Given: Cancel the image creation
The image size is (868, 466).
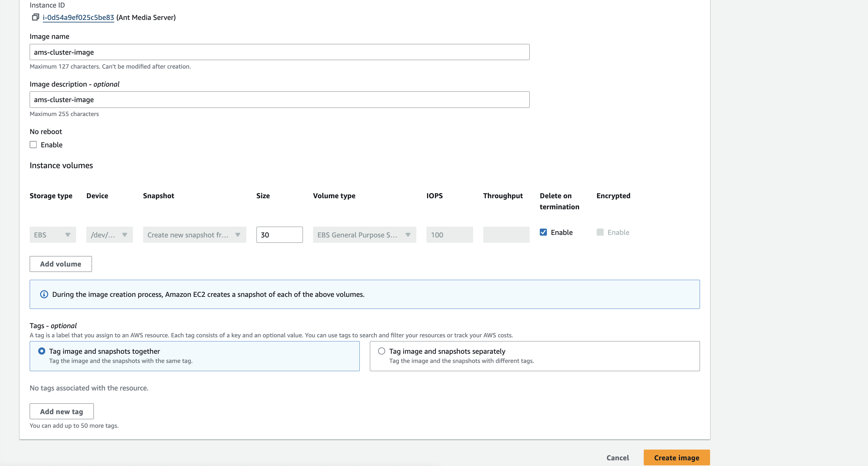Looking at the screenshot, I should point(618,458).
